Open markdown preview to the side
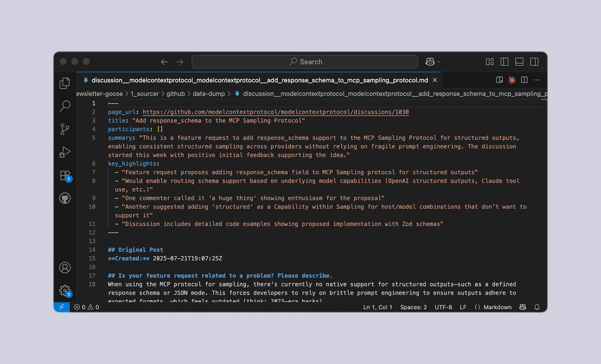The image size is (601, 364). [499, 80]
